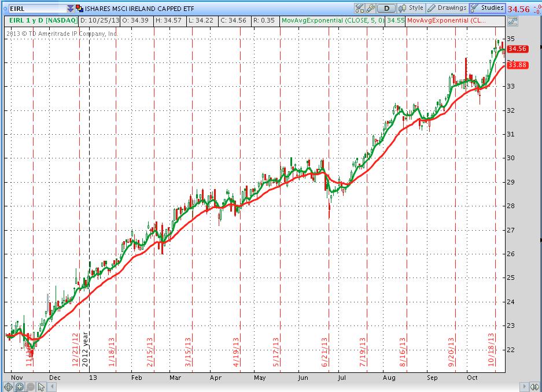Click the 6/21/13 expiration date marker

click(325, 352)
